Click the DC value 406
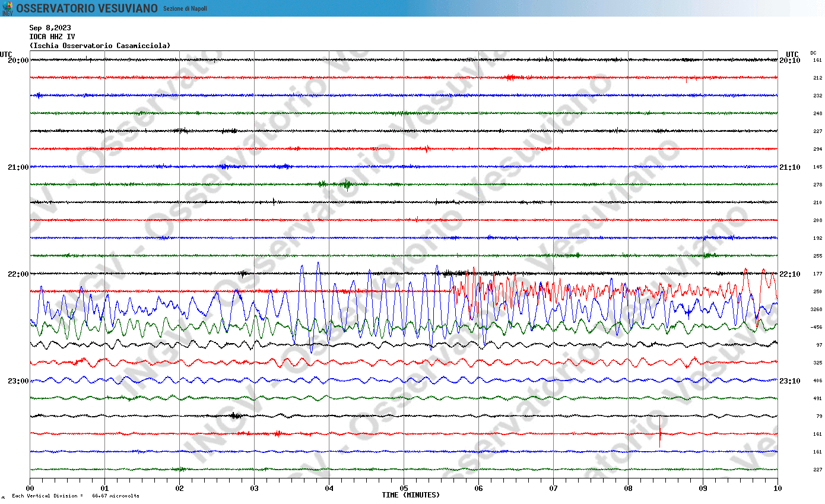This screenshot has height=504, width=825. click(817, 381)
